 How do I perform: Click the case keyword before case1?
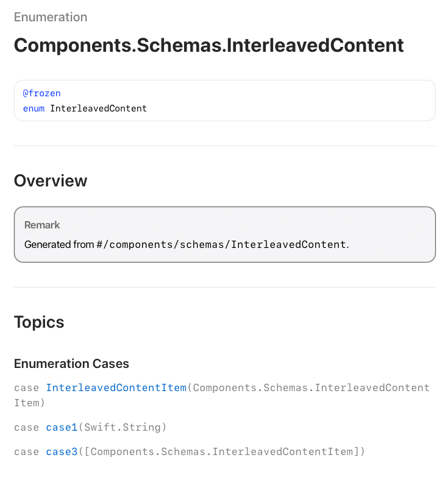click(x=27, y=428)
